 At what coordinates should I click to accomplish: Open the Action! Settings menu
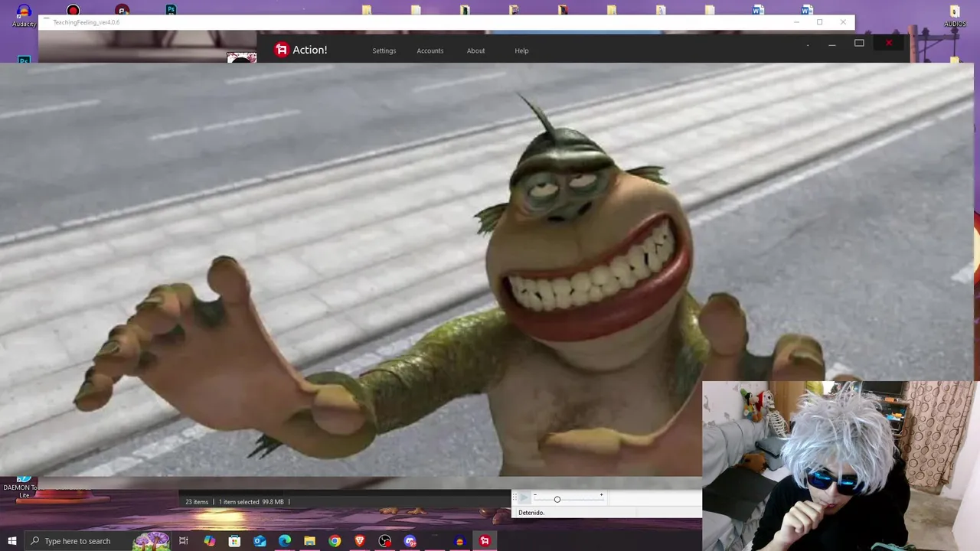(384, 51)
